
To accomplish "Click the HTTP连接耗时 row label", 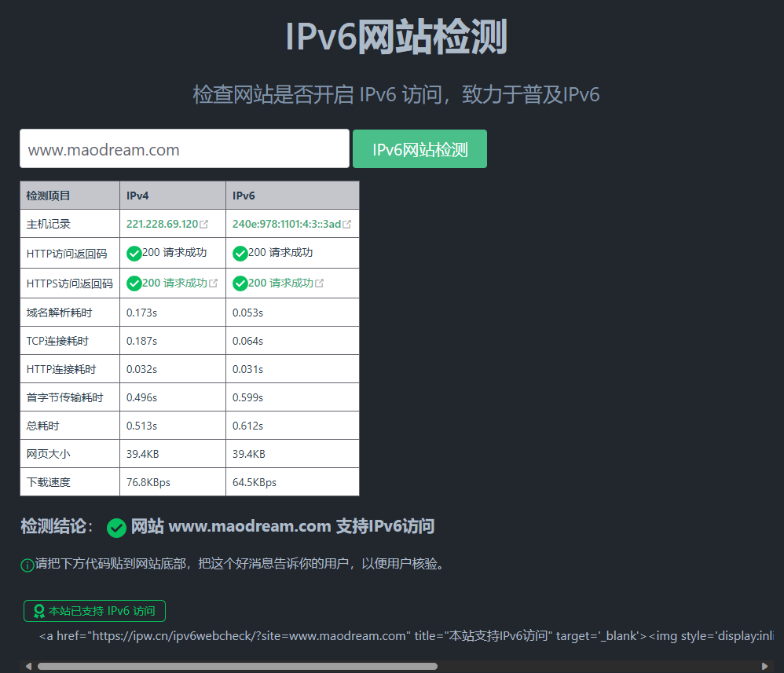I will 61,370.
